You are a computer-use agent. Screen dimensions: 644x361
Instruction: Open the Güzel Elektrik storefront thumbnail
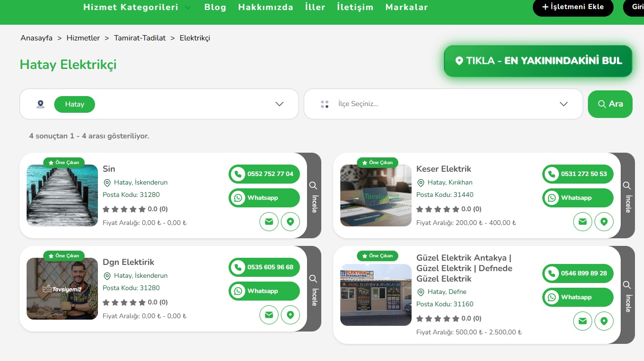376,295
